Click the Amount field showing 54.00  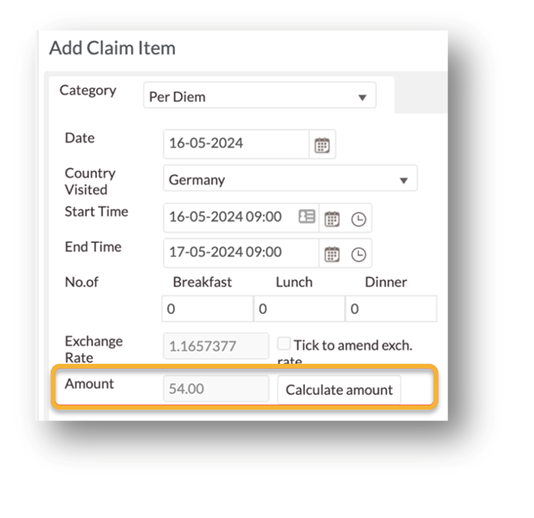[216, 389]
